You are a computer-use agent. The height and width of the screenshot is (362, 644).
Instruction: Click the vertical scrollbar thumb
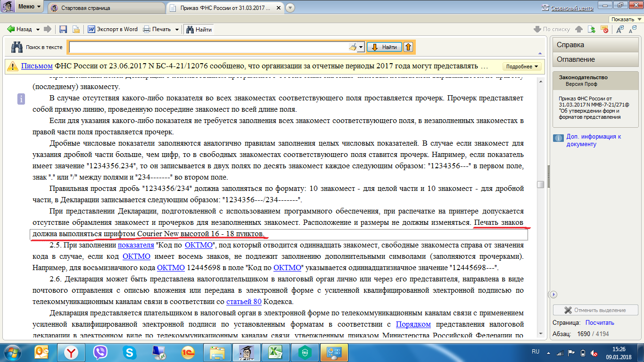540,184
